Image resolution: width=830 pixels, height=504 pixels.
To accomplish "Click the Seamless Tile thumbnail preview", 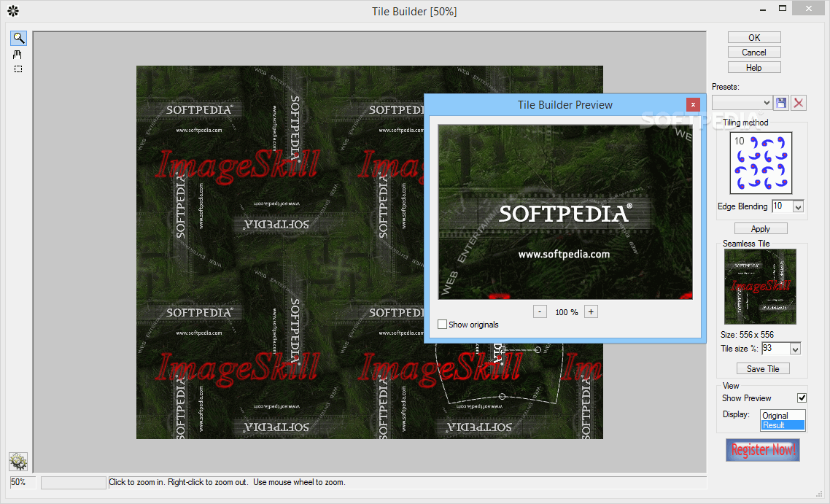I will pos(760,287).
